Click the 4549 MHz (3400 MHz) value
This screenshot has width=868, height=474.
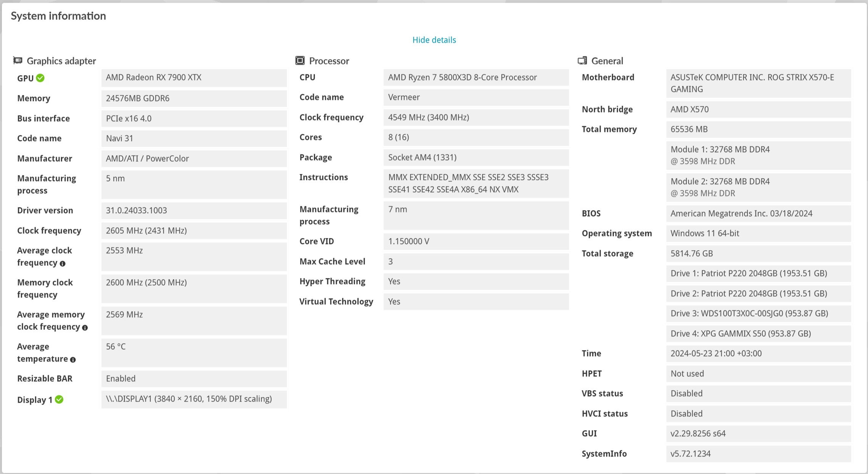pyautogui.click(x=476, y=117)
